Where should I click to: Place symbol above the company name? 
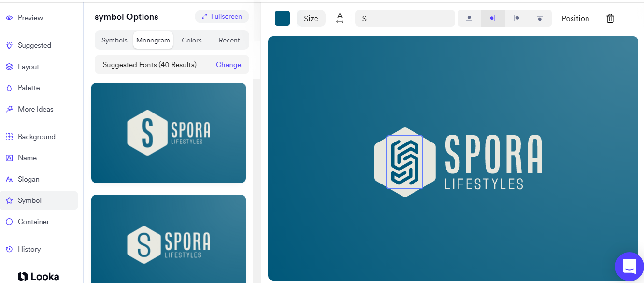pos(470,18)
